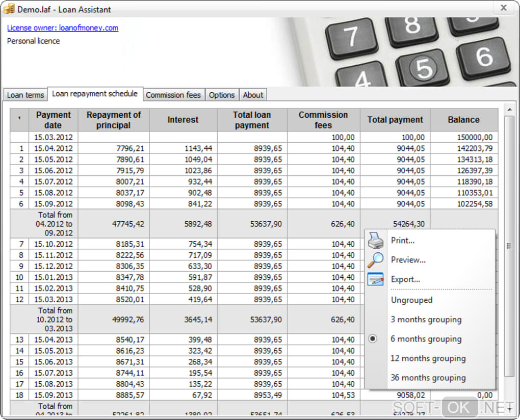520x420 pixels.
Task: Click the Export icon in the menu
Action: [x=375, y=279]
